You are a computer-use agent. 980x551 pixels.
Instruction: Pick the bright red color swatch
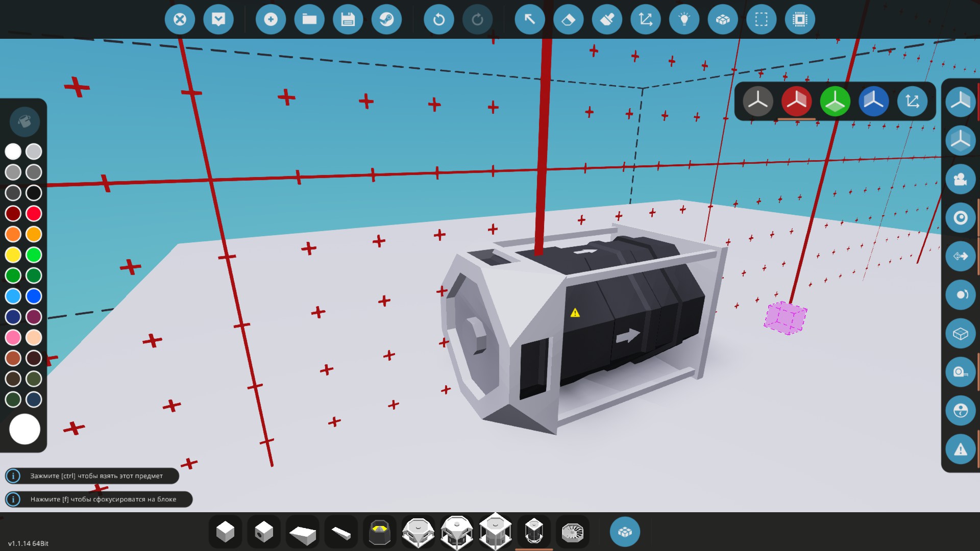pos(34,213)
